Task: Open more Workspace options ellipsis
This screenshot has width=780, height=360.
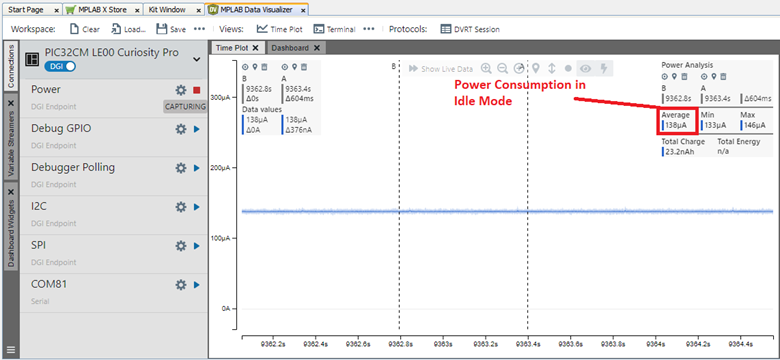Action: pyautogui.click(x=199, y=29)
